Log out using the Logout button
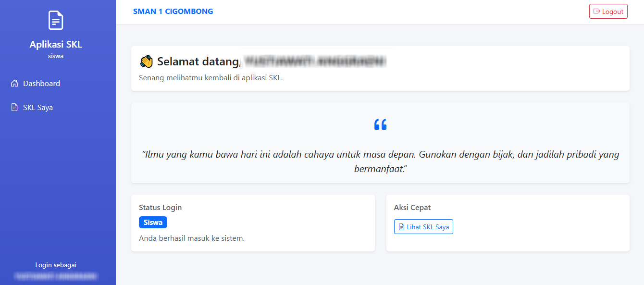Image resolution: width=644 pixels, height=285 pixels. point(608,12)
